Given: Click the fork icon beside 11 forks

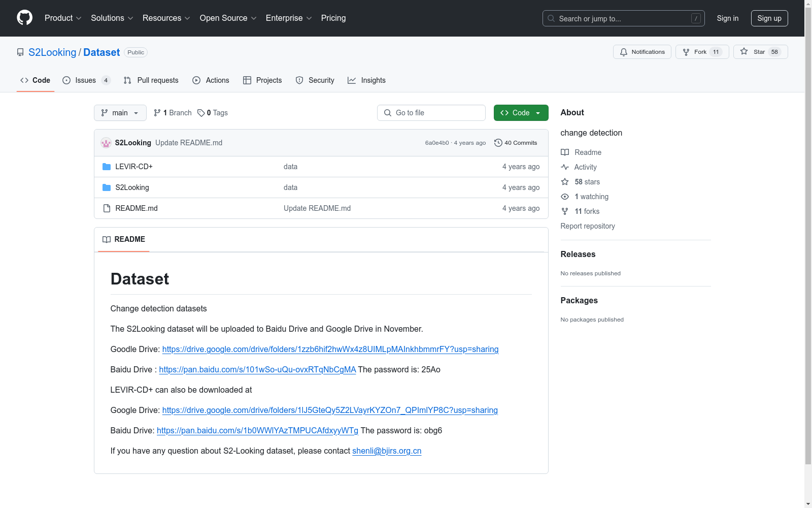Looking at the screenshot, I should 565,211.
